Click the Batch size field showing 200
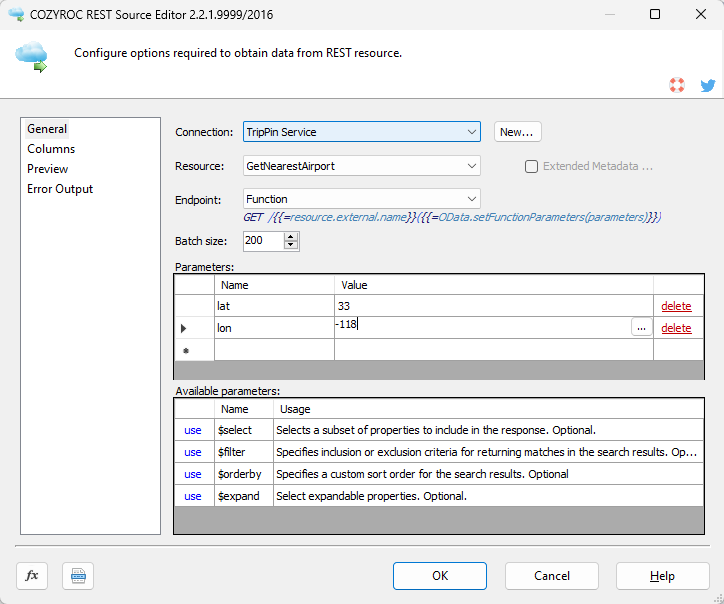724x604 pixels. 263,241
